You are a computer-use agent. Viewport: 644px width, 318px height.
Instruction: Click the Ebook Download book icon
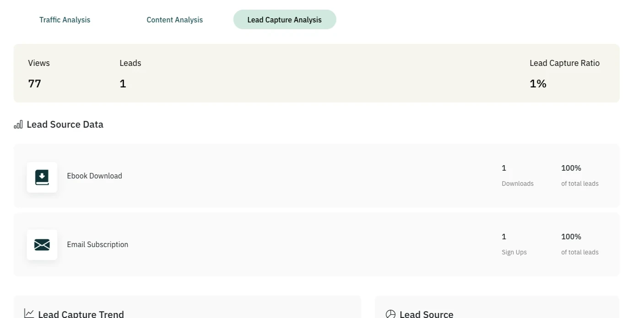pos(42,178)
